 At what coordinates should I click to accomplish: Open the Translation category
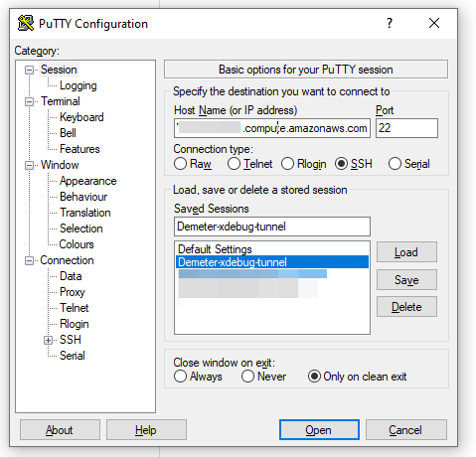[85, 213]
